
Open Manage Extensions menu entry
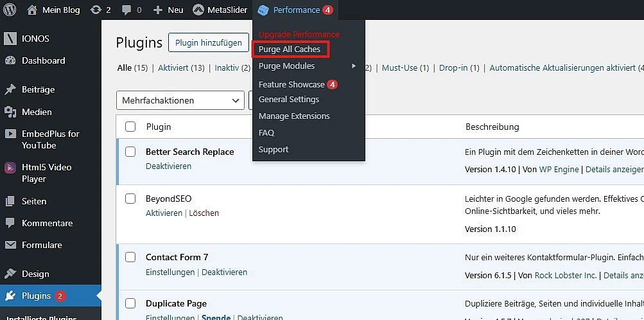(x=294, y=116)
